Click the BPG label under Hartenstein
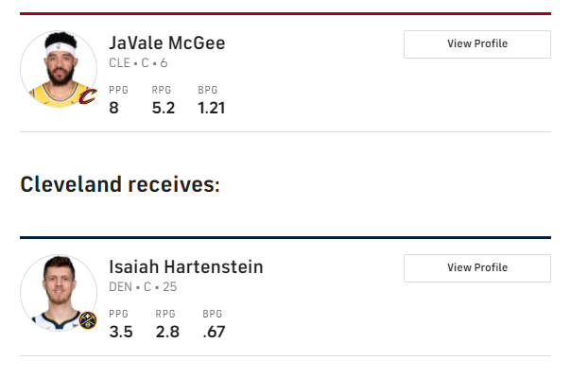The height and width of the screenshot is (377, 588). (x=213, y=314)
